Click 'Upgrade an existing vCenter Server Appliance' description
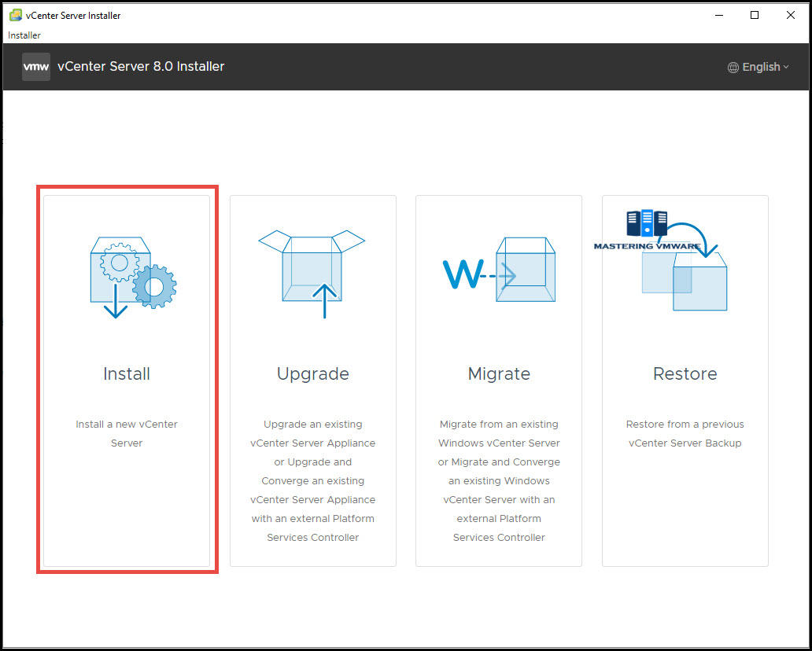 pyautogui.click(x=313, y=480)
